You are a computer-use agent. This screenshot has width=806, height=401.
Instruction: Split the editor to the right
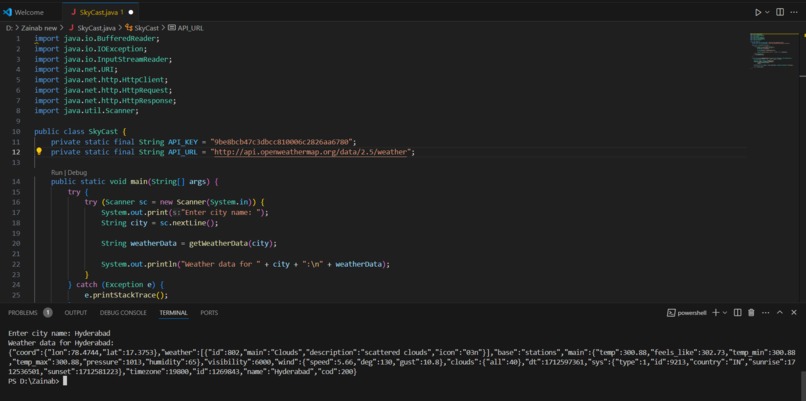coord(780,12)
